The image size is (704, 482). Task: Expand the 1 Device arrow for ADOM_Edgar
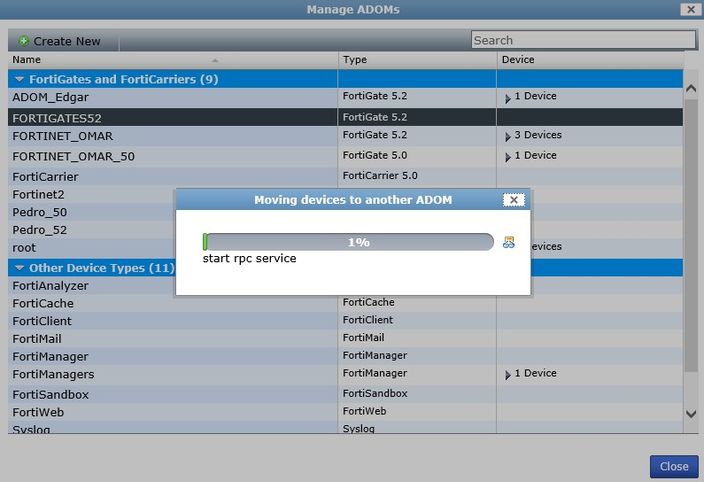click(x=507, y=98)
